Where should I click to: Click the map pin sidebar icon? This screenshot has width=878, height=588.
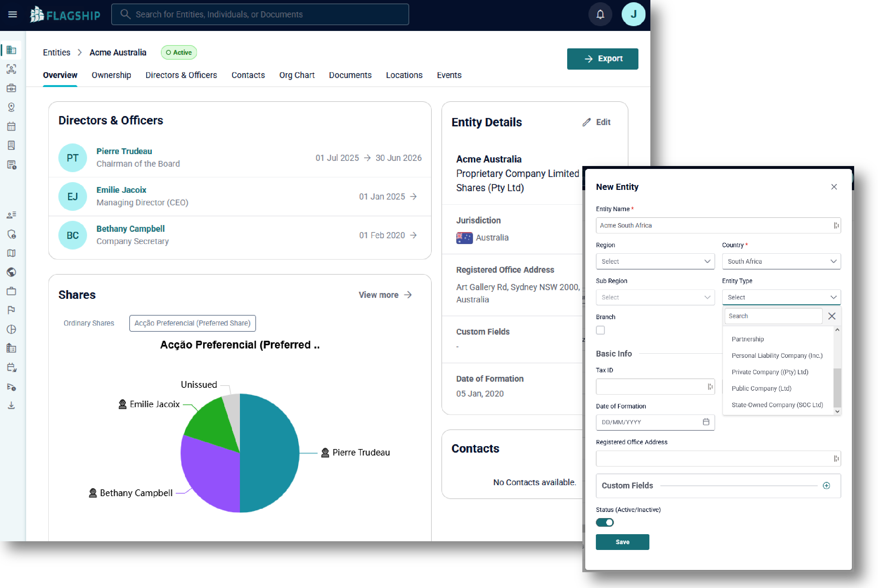11,107
